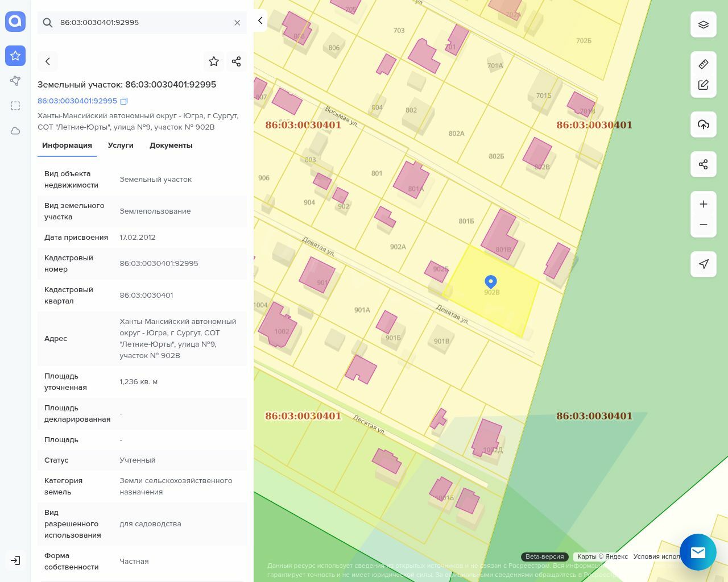The height and width of the screenshot is (582, 728).
Task: Zoom out of the map
Action: 704,225
